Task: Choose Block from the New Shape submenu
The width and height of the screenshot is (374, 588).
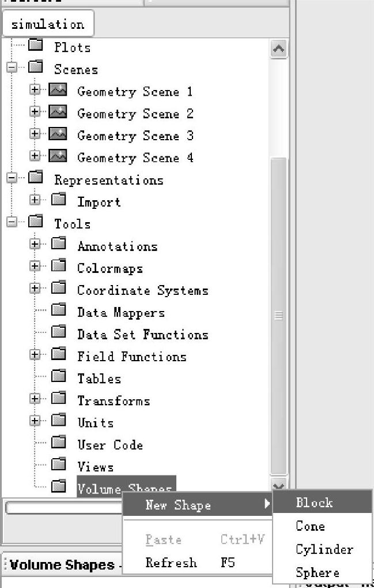Action: point(314,503)
